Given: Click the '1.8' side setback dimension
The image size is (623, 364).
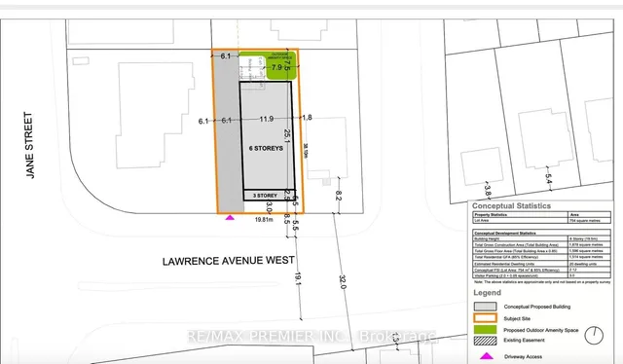Looking at the screenshot, I should click(x=308, y=118).
